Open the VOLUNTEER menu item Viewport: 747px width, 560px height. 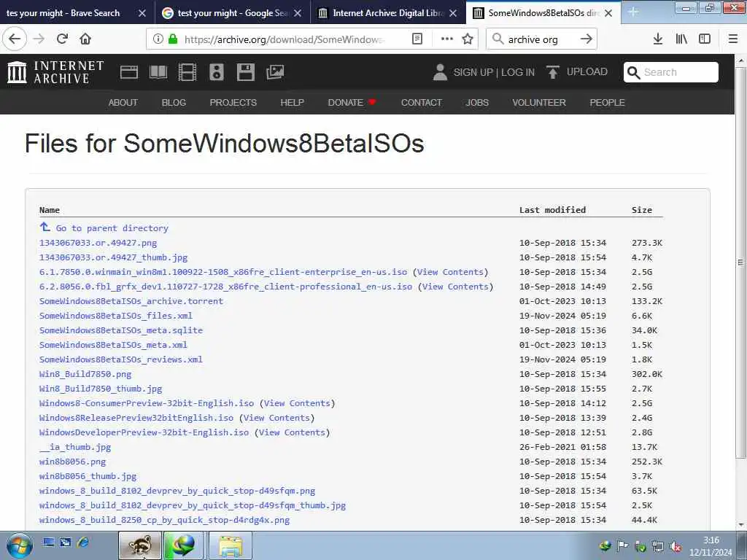pyautogui.click(x=539, y=102)
